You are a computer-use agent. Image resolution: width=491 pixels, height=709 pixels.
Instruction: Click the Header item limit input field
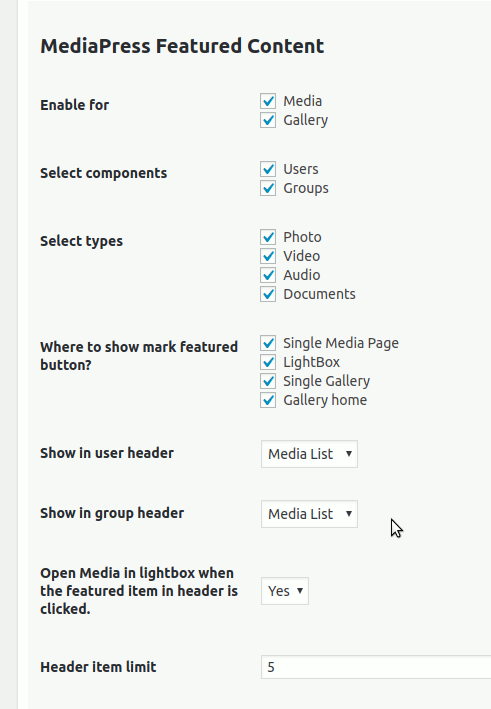click(x=376, y=666)
